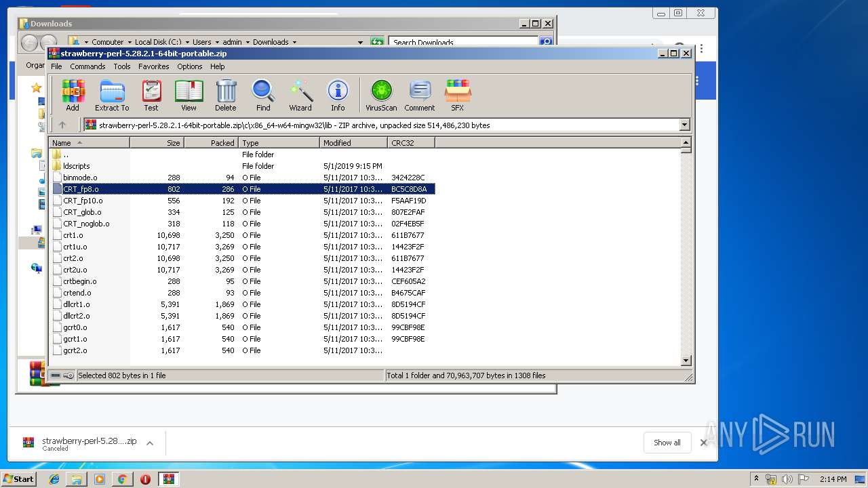Sort by Packed column header
This screenshot has width=868, height=488.
(x=211, y=143)
